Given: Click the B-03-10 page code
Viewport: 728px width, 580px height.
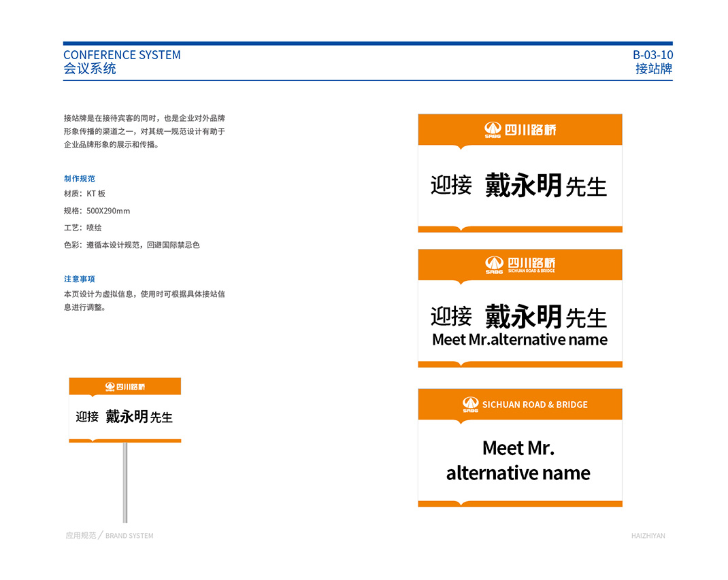Looking at the screenshot, I should click(x=652, y=55).
